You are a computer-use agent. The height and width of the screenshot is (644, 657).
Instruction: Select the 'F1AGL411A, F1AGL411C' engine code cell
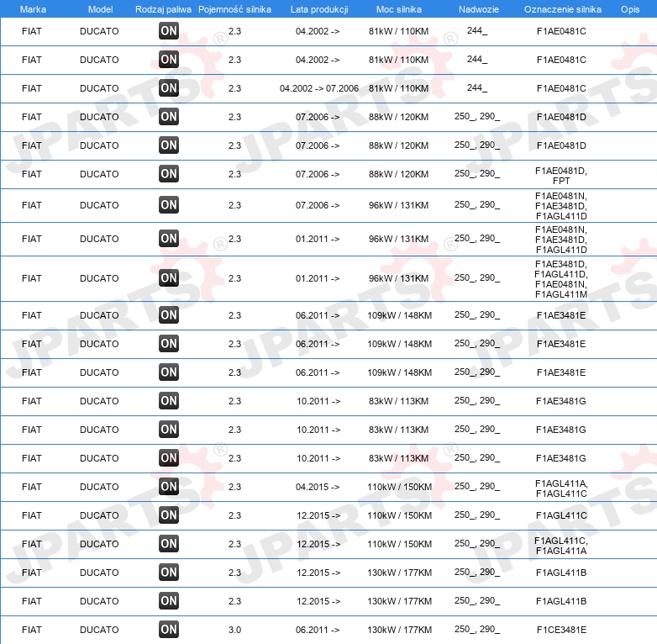coord(561,488)
